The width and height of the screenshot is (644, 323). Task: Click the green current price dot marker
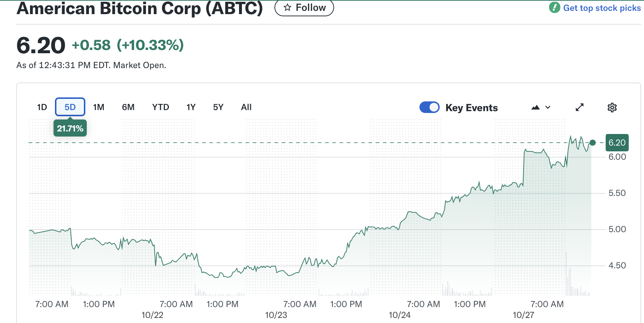[x=592, y=143]
